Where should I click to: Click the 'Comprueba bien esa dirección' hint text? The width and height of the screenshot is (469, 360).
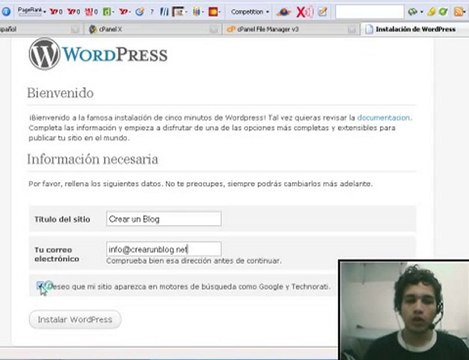click(x=194, y=261)
